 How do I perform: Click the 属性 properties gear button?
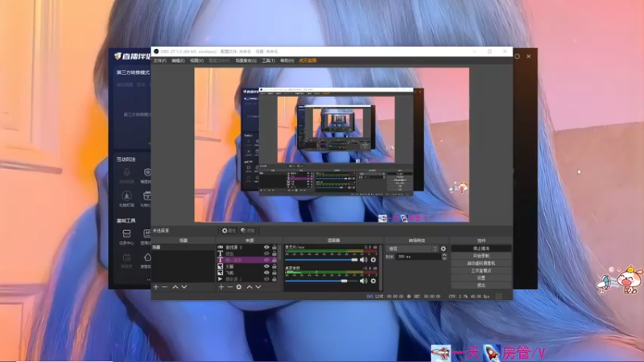pos(229,231)
